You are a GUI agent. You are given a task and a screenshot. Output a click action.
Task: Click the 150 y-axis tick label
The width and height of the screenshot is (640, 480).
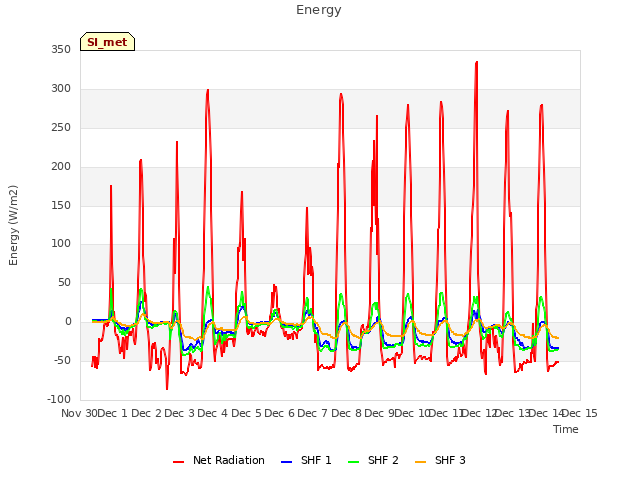61,206
